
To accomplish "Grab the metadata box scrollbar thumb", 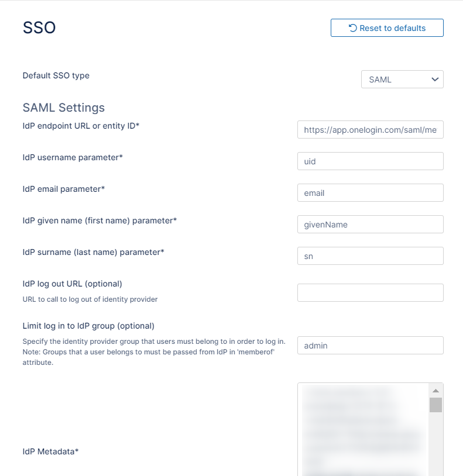I will tap(435, 405).
